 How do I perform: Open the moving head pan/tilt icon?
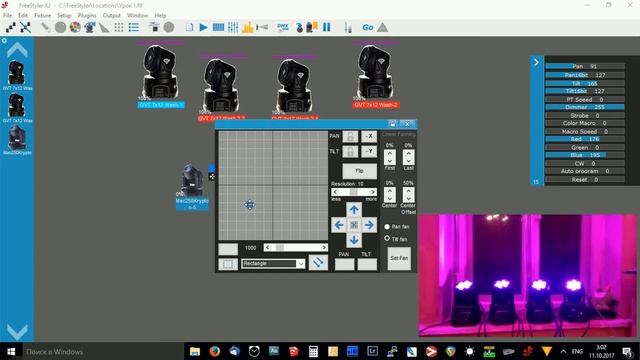(90, 27)
